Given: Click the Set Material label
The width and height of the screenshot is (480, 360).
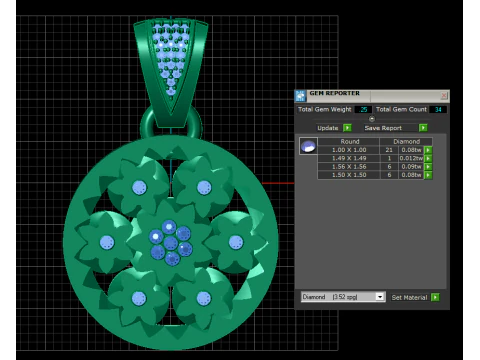Looking at the screenshot, I should click(409, 297).
